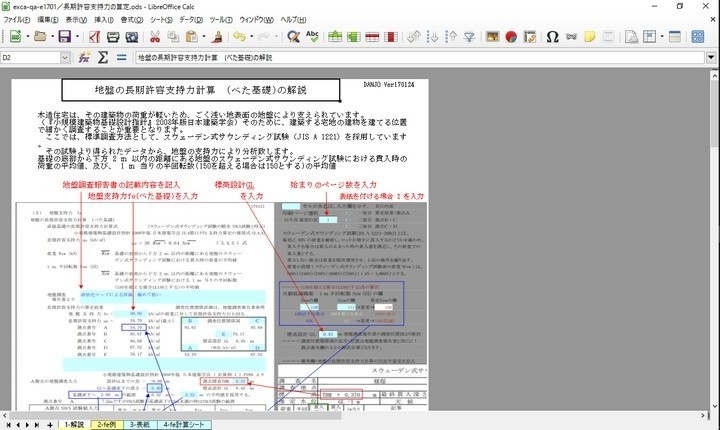Delete columns with the toolbar icon
The image size is (720, 430).
[x=391, y=36]
